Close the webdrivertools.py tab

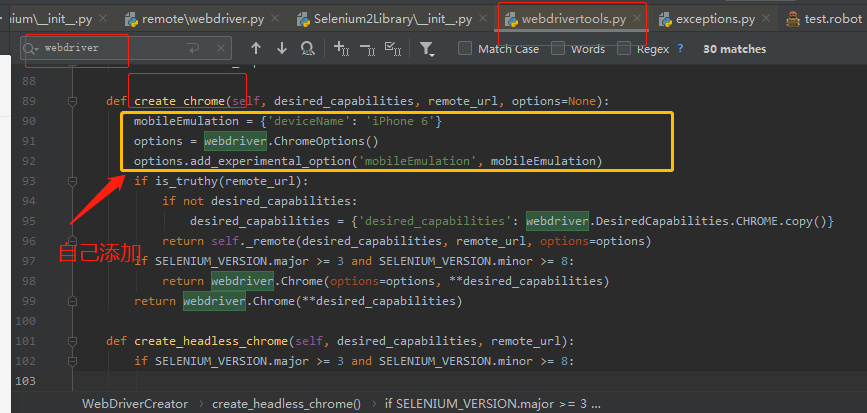637,19
